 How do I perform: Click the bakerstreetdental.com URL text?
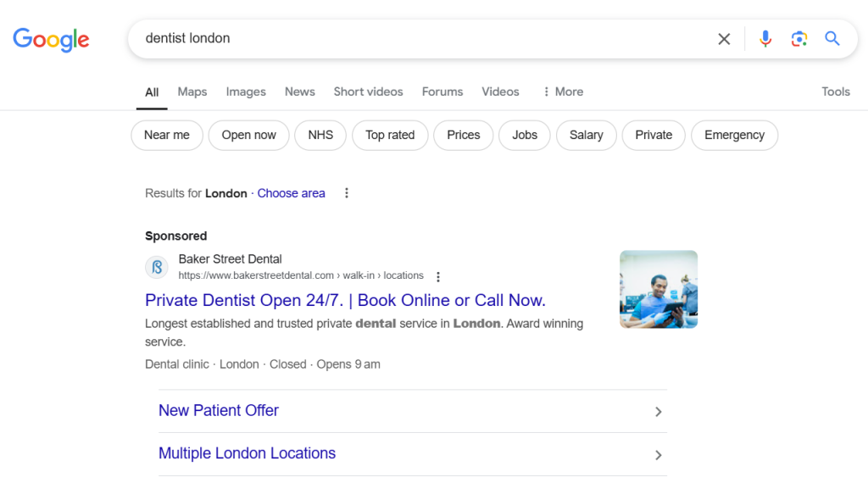pos(301,275)
